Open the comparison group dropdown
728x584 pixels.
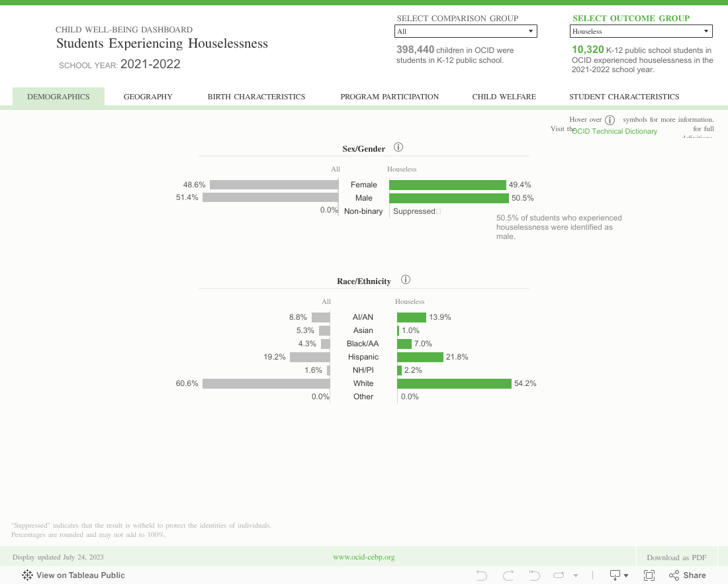pos(466,31)
